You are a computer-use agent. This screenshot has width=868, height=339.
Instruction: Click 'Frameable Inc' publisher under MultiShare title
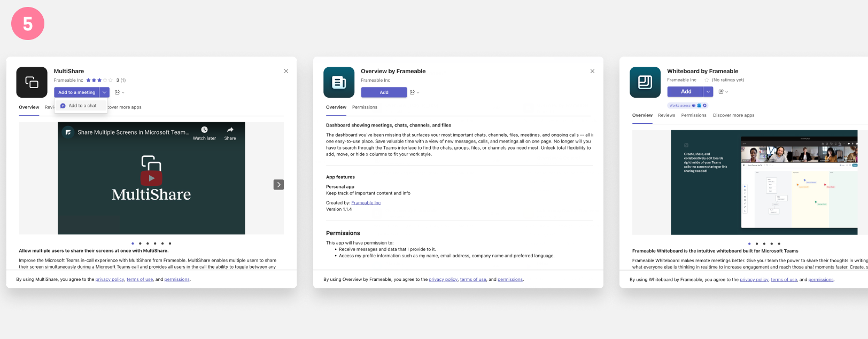click(68, 81)
